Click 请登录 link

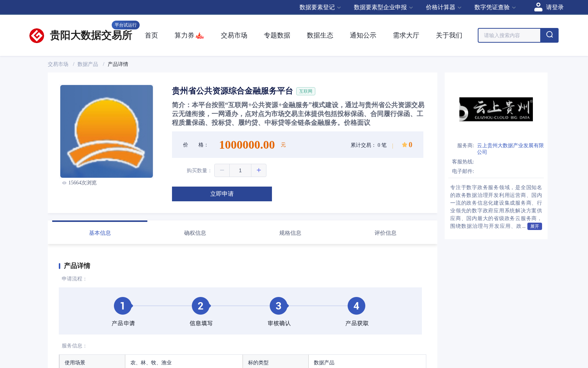555,7
